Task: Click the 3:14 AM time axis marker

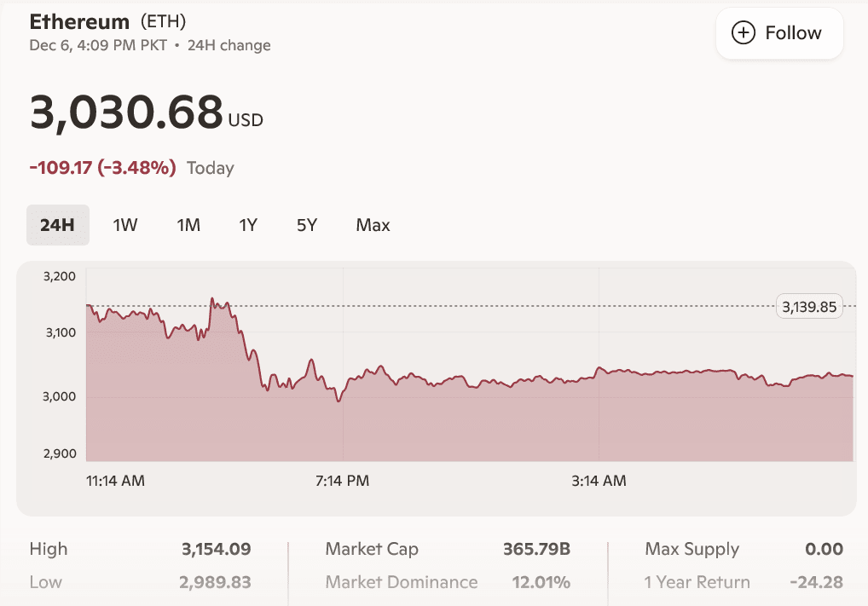Action: (x=599, y=481)
